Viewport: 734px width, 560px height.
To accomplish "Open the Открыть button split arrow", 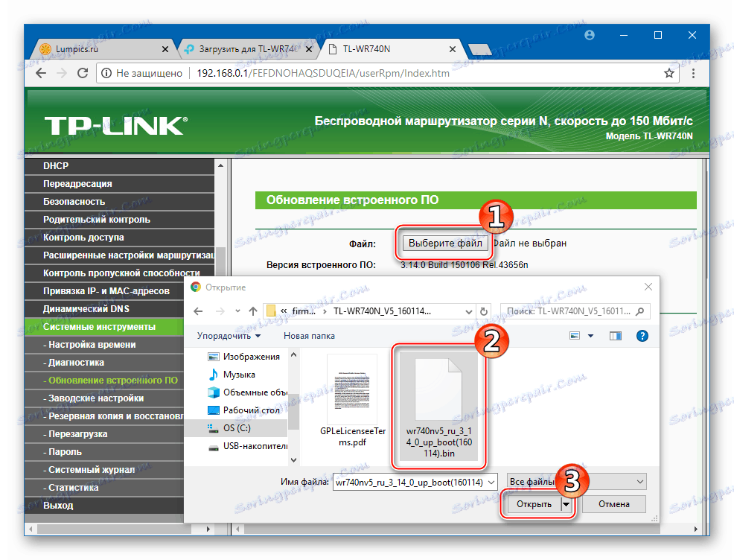I will 567,504.
